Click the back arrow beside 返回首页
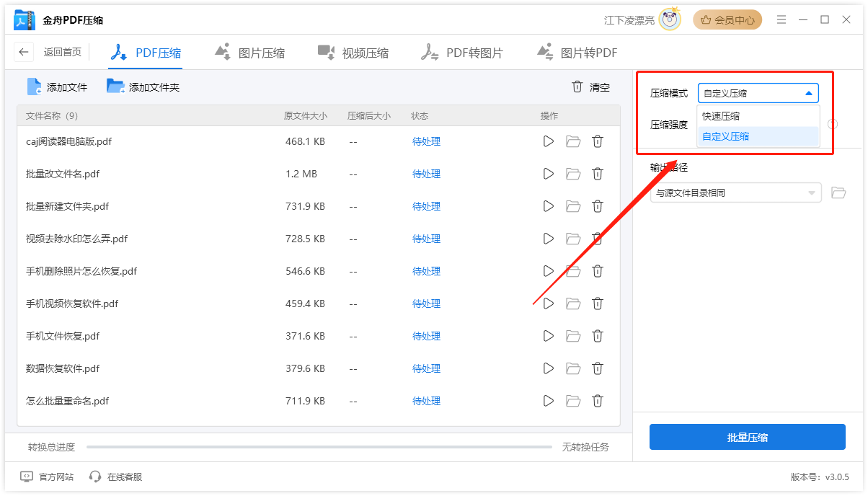 [x=23, y=51]
